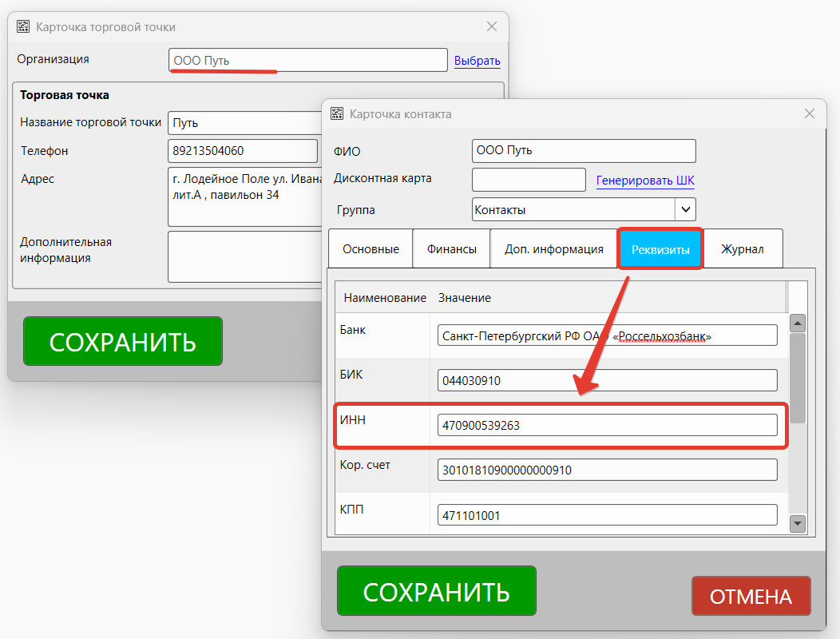This screenshot has height=639, width=840.
Task: Select the Доп. информация tab
Action: pos(553,249)
